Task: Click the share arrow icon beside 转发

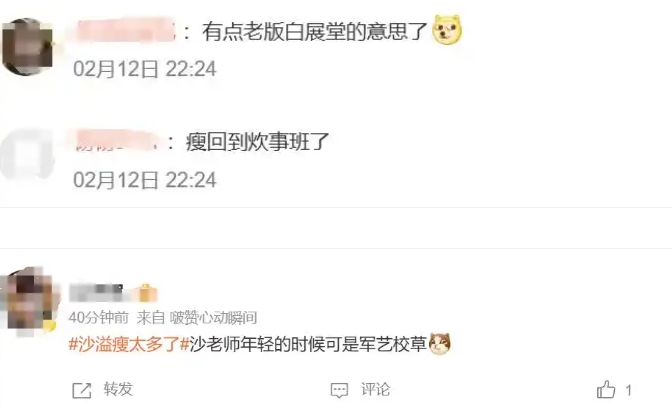Action: [x=81, y=390]
